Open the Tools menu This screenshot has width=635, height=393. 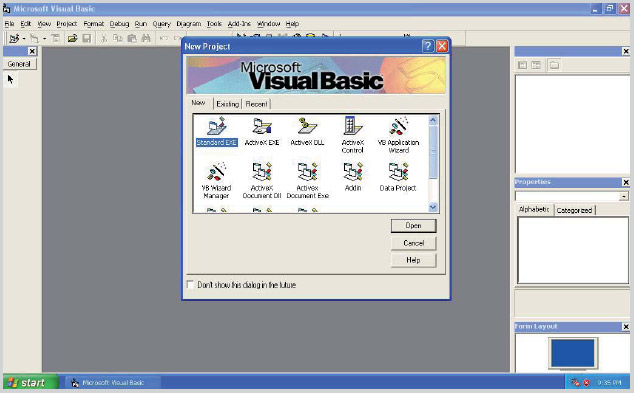click(214, 24)
